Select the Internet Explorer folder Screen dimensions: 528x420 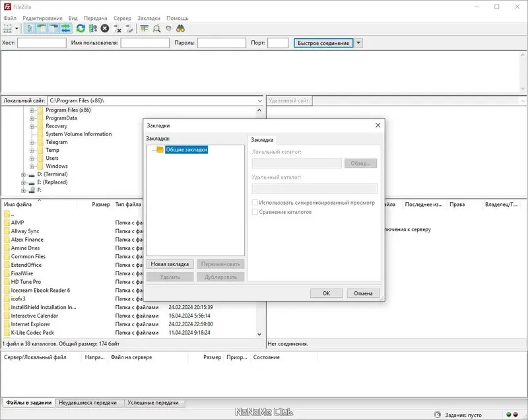point(30,324)
